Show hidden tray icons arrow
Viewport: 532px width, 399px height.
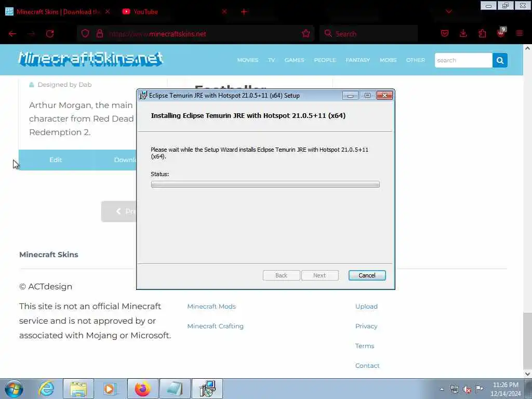click(442, 390)
